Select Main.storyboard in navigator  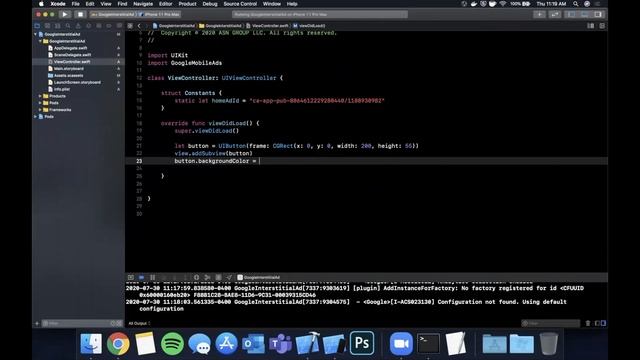point(69,69)
